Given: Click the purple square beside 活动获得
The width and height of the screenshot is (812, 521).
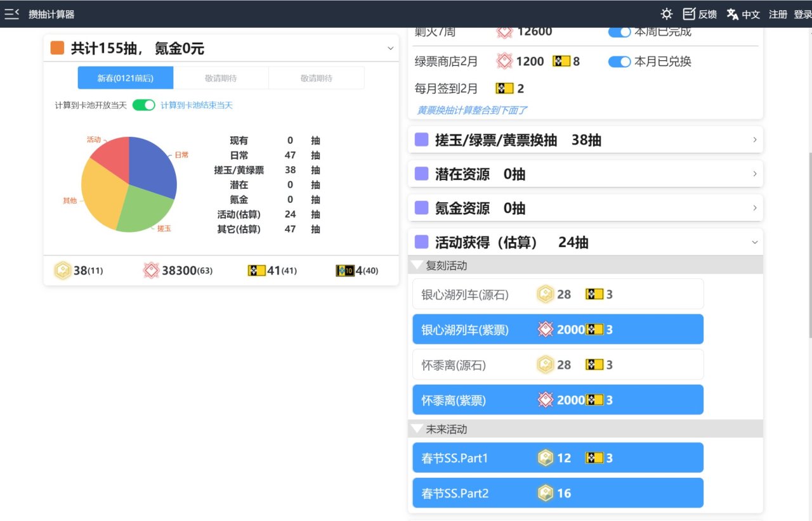Looking at the screenshot, I should [x=421, y=242].
